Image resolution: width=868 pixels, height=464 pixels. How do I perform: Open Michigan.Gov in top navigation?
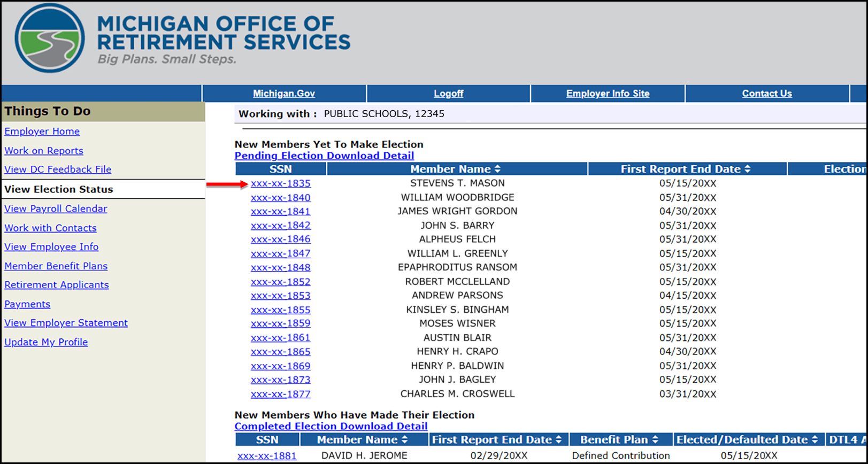click(283, 94)
